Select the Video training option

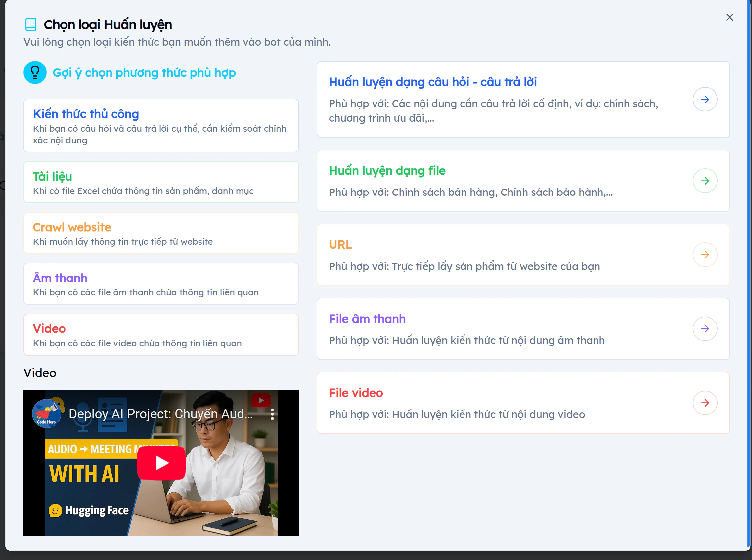(x=161, y=334)
